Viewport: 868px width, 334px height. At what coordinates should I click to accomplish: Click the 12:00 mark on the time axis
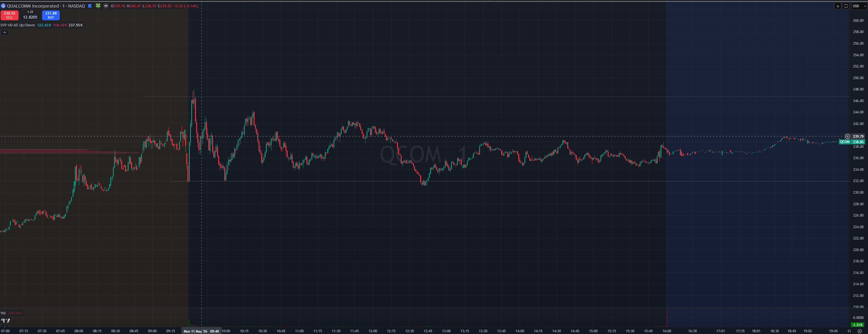(373, 331)
